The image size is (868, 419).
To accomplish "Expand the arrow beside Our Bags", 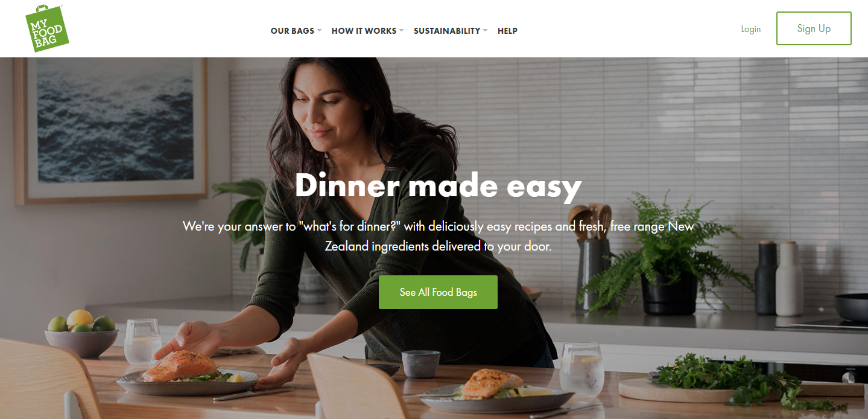I will (319, 31).
